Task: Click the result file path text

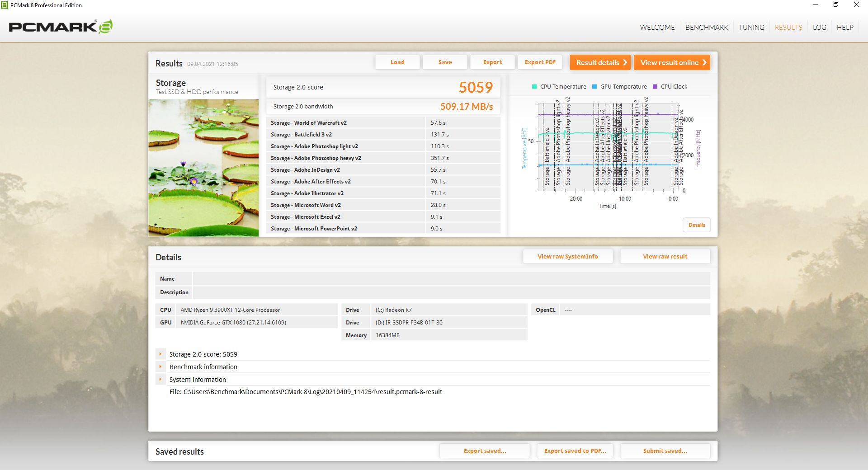Action: 306,392
